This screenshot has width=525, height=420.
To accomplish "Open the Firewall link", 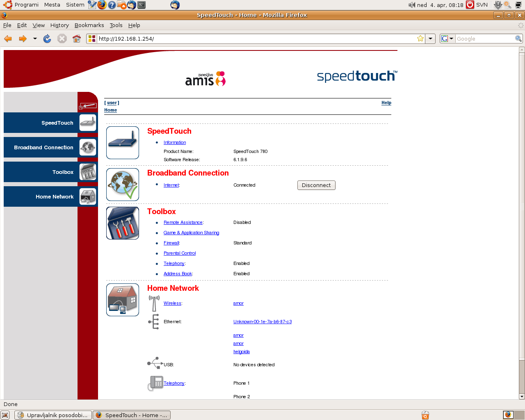I will pyautogui.click(x=171, y=243).
